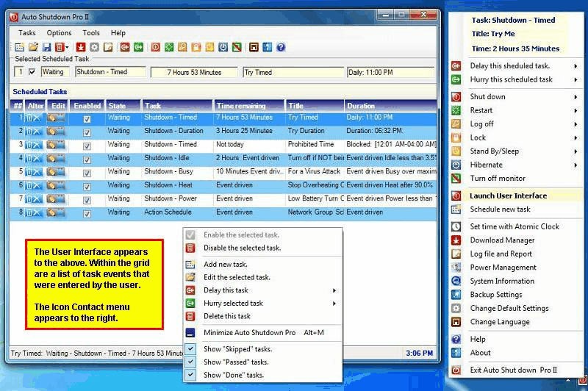This screenshot has height=391, width=588.
Task: Click the State column header
Action: [123, 106]
